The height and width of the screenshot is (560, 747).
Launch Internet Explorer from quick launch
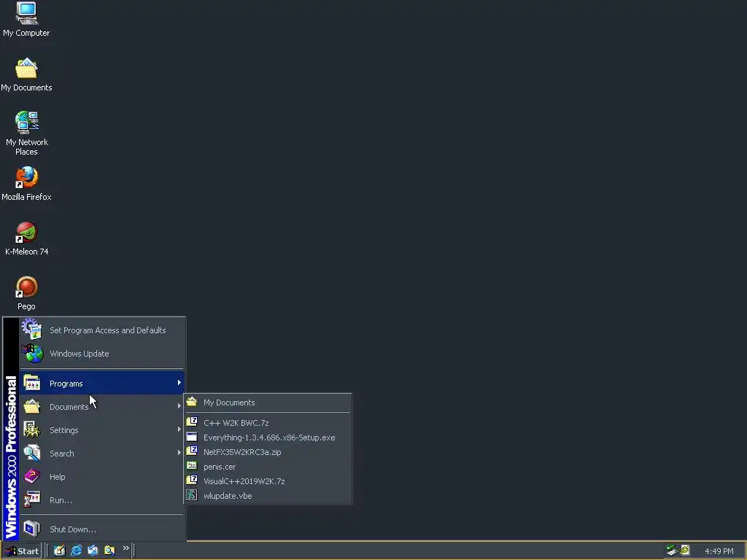(76, 551)
